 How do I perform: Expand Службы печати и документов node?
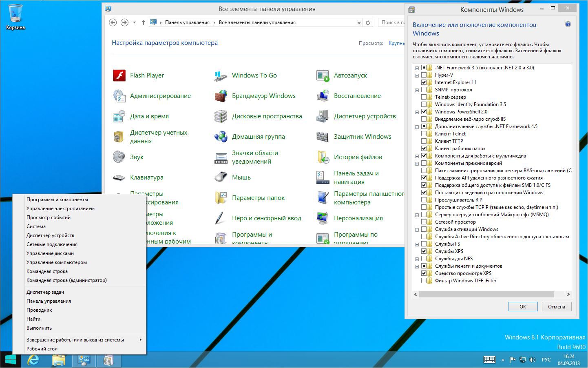point(417,266)
